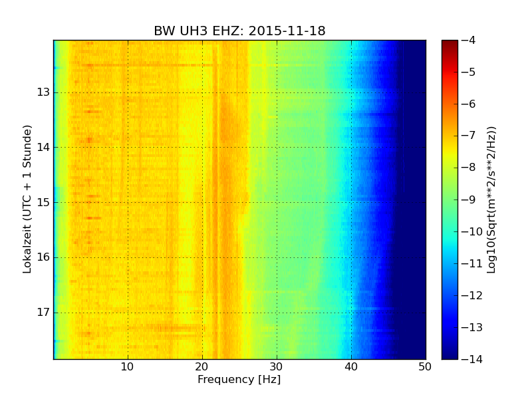Click the plot title BW UH3 EHZ: 2015-11-18
This screenshot has height=399, width=532.
(239, 31)
